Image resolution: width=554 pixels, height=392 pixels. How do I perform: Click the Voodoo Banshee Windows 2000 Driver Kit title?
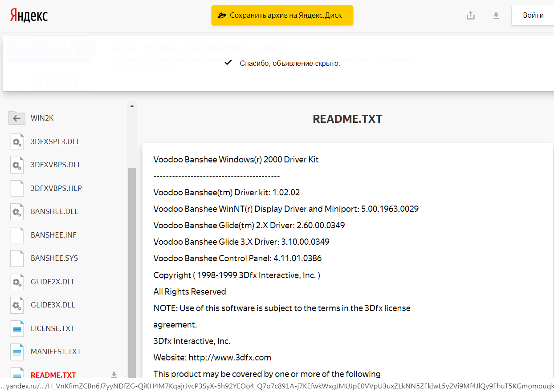pyautogui.click(x=236, y=159)
